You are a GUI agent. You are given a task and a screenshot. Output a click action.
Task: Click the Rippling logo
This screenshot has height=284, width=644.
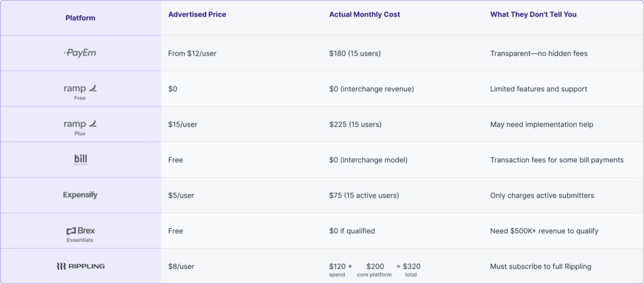click(x=80, y=266)
